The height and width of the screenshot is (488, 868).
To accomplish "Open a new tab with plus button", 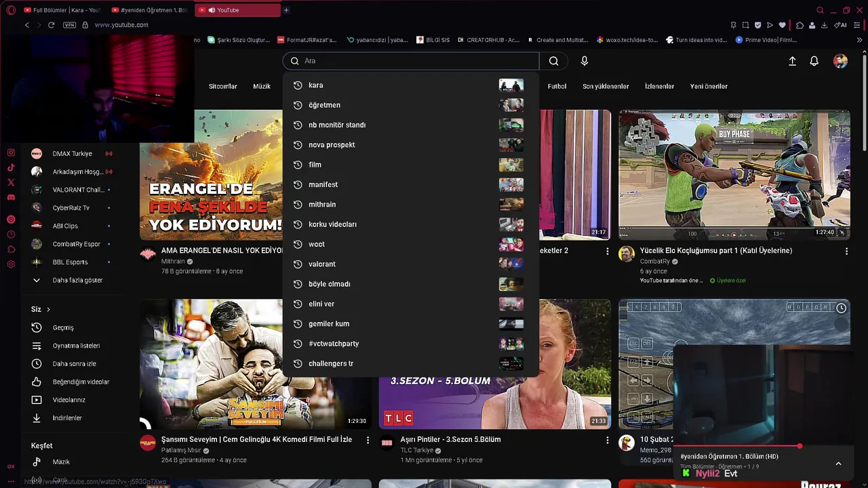I will click(286, 10).
